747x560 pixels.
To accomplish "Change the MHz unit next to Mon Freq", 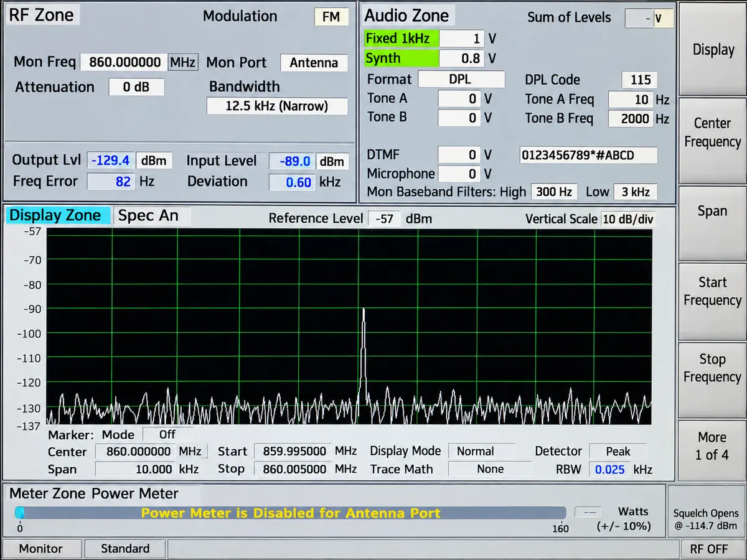I will pos(182,62).
